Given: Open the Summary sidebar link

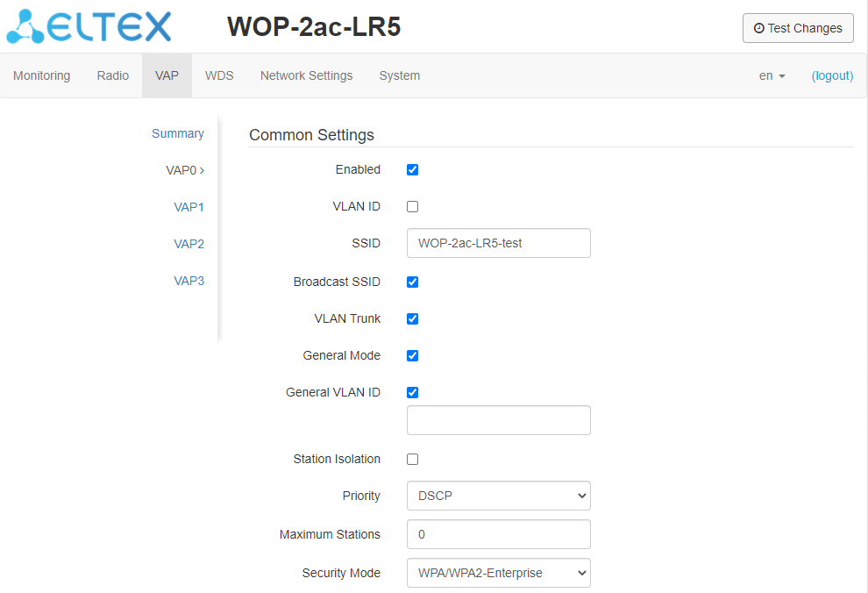Looking at the screenshot, I should tap(178, 133).
